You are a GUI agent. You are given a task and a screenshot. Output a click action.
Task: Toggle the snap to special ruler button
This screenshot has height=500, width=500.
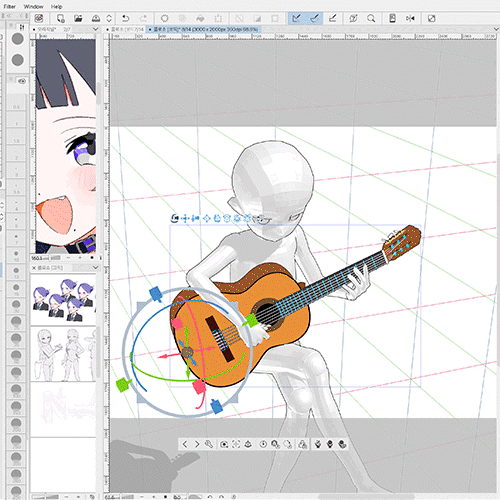pyautogui.click(x=314, y=18)
